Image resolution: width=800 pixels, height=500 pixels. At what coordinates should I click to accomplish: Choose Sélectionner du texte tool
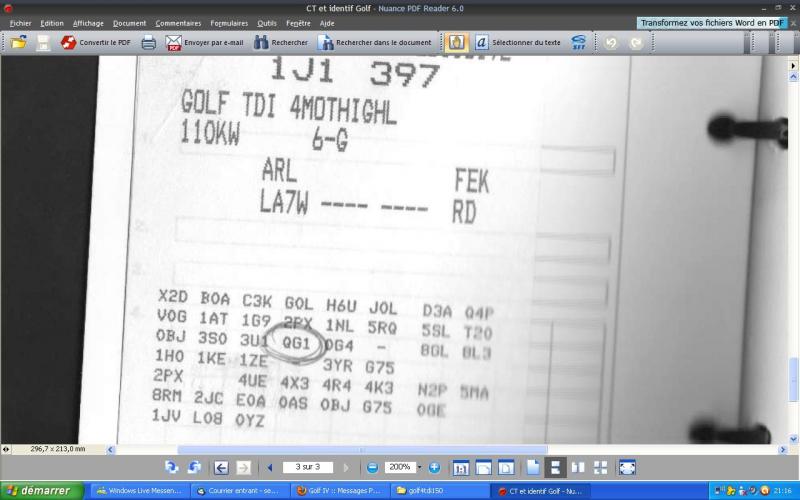point(518,43)
